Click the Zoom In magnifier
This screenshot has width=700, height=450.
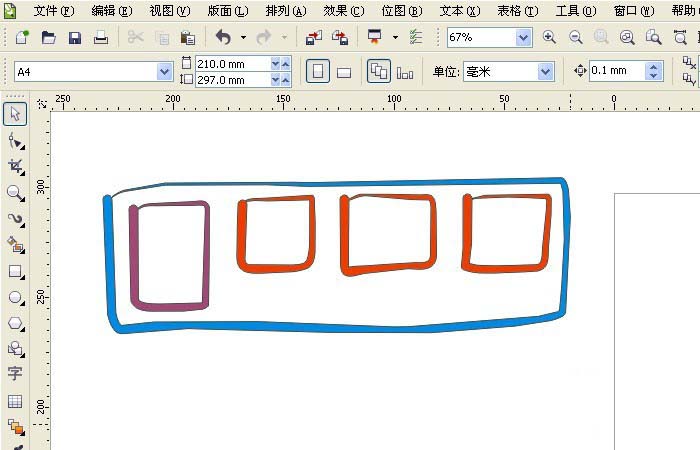(549, 38)
